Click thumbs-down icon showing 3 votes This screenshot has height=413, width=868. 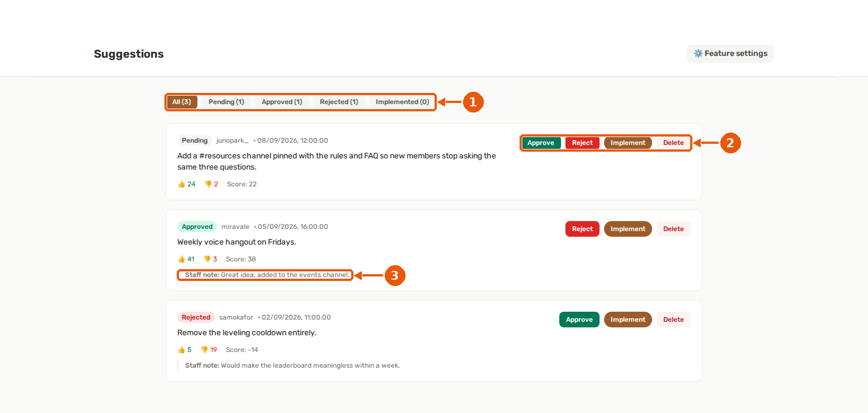207,259
